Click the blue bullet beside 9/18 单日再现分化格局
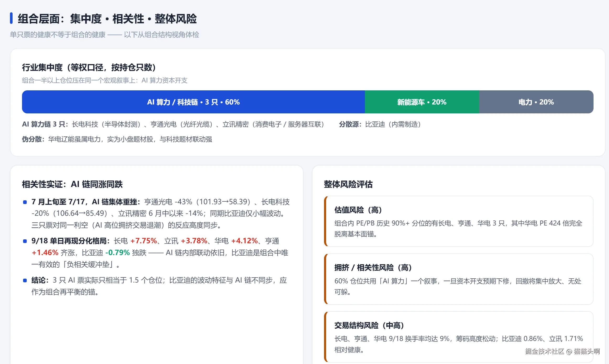 tap(25, 241)
